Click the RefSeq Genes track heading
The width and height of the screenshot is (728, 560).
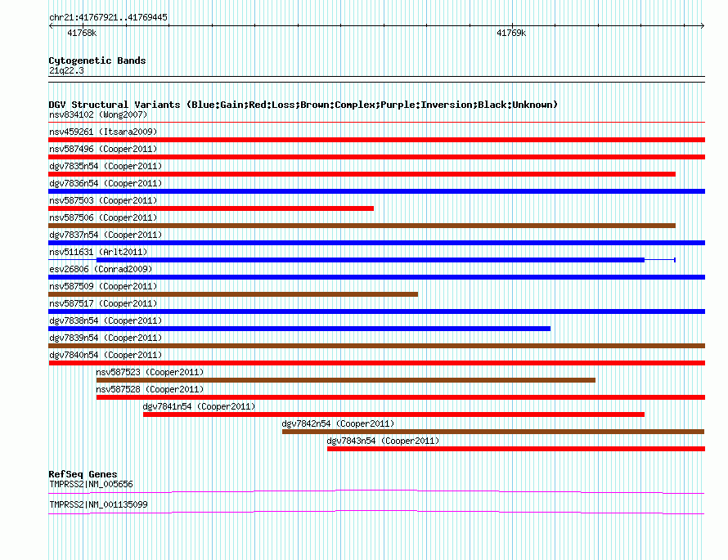point(83,474)
